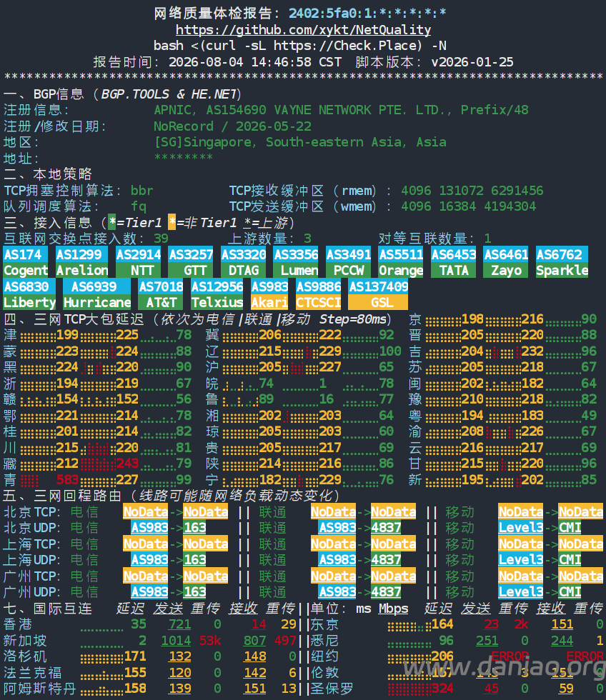Select the bbr congestion algorithm value
Screen dimensions: 606x700
[141, 190]
